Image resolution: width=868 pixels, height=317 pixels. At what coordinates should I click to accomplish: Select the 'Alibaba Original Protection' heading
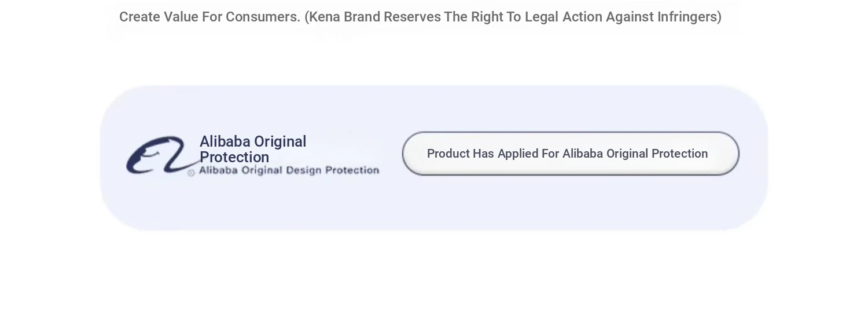[253, 150]
